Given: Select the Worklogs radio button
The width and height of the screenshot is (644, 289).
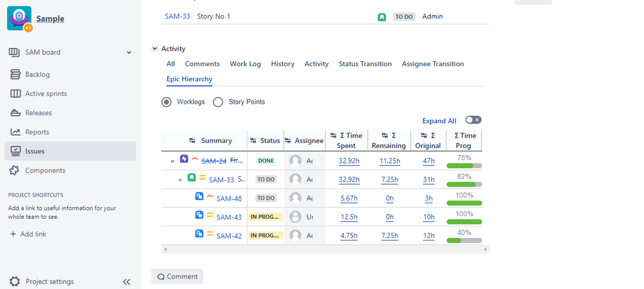Looking at the screenshot, I should [166, 102].
